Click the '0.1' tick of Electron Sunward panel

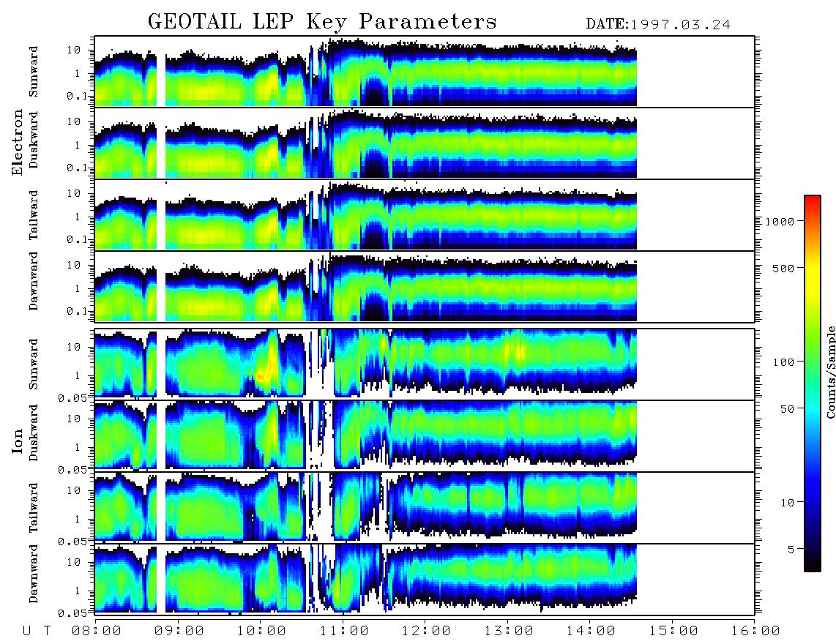[x=77, y=97]
